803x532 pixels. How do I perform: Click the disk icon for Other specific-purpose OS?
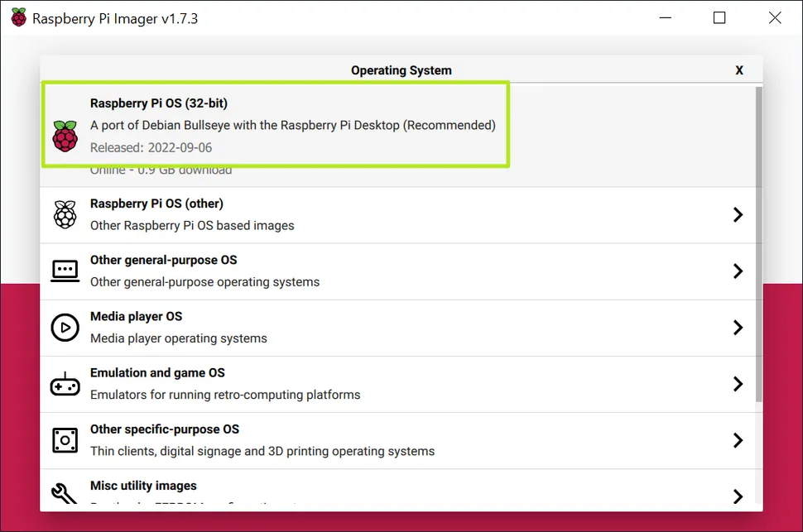(65, 440)
